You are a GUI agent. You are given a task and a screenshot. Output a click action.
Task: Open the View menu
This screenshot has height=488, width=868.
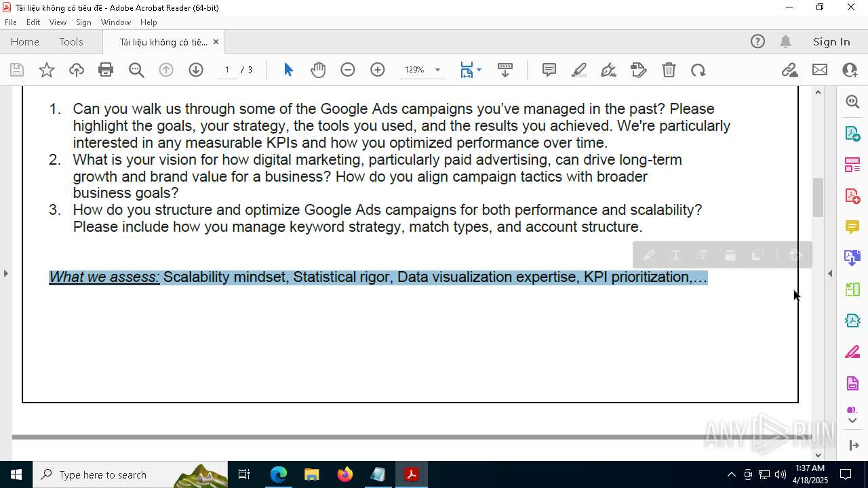(x=58, y=22)
